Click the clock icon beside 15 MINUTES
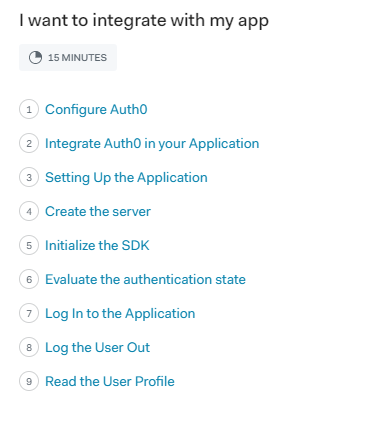 35,57
